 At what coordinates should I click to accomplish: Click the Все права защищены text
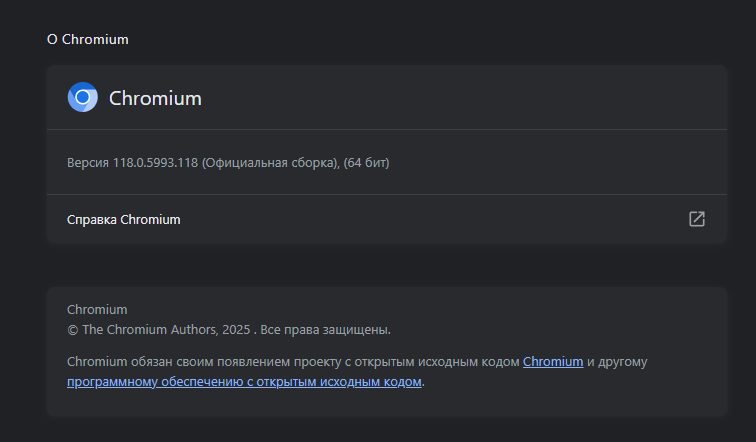[325, 329]
